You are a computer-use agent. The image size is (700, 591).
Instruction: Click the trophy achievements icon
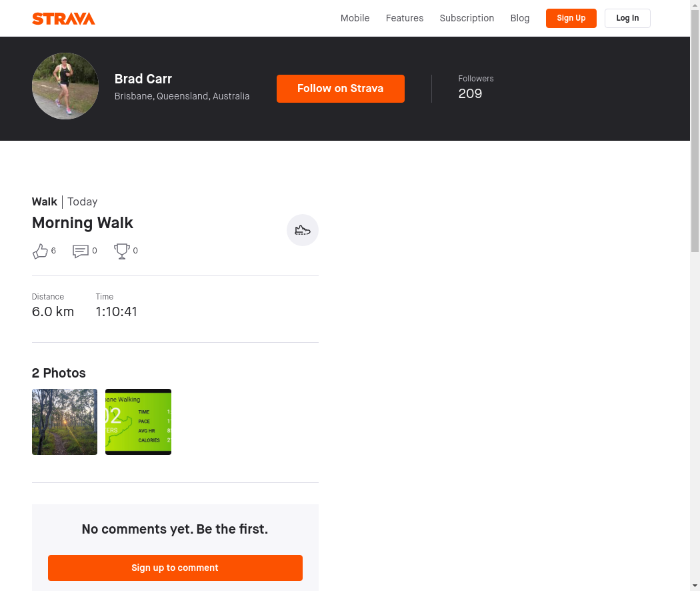coord(121,251)
